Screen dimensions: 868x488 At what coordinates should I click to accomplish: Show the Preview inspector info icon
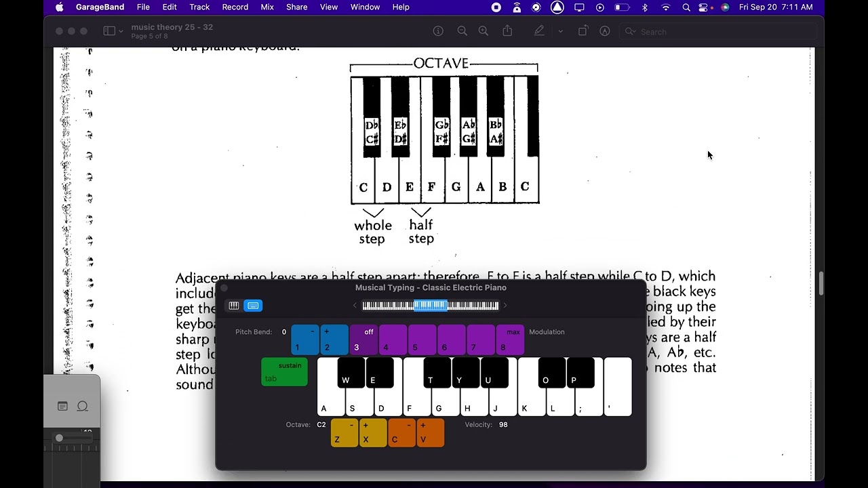point(438,31)
